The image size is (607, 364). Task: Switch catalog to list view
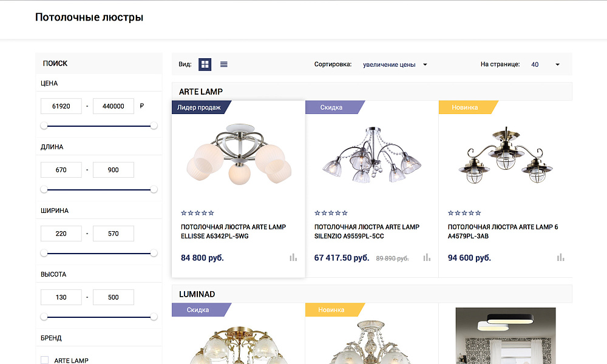[x=223, y=64]
